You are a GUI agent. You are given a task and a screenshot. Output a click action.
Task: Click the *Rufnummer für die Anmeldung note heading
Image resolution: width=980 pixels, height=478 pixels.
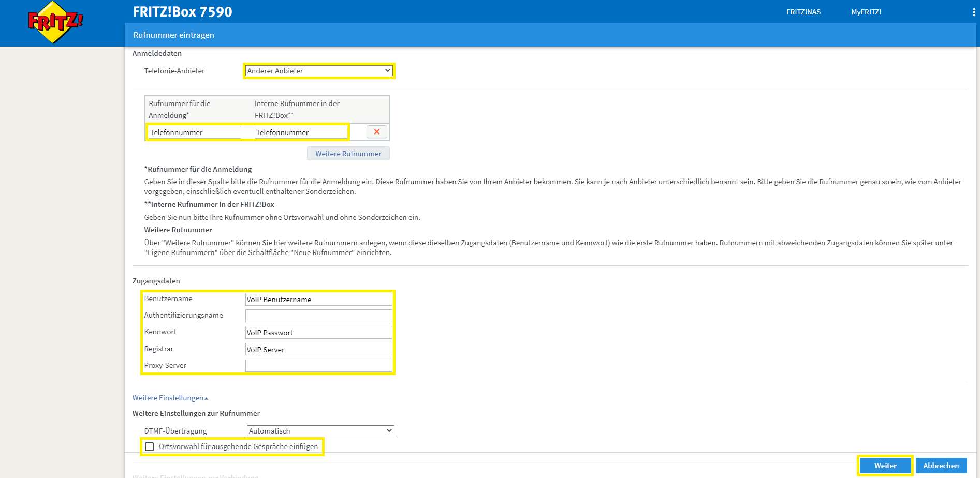point(198,169)
